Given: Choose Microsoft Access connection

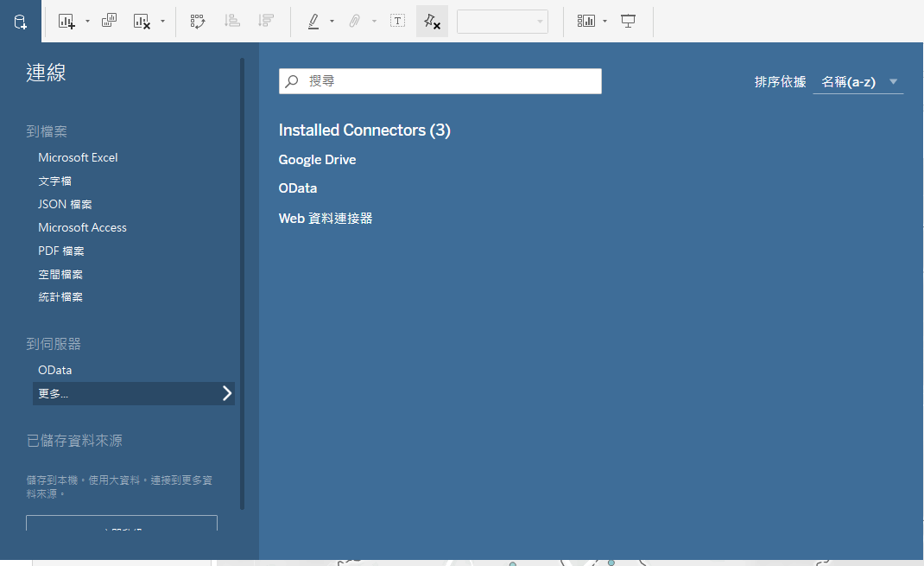Looking at the screenshot, I should [83, 227].
